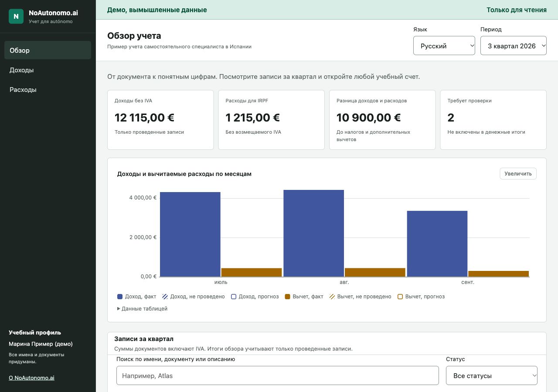Image resolution: width=558 pixels, height=392 pixels.
Task: Click the Только для чтения banner label
Action: [x=517, y=10]
